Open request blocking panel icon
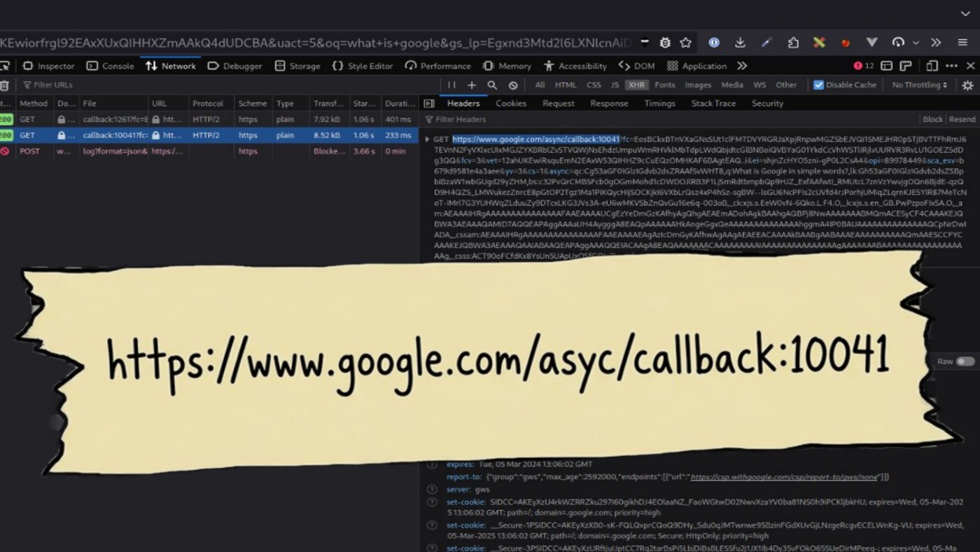Screen dimensions: 980x552 click(513, 85)
